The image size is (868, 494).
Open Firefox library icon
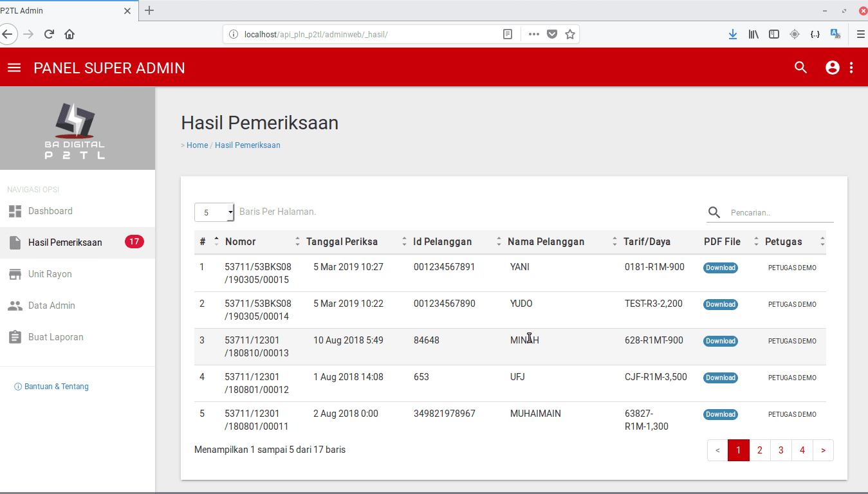[x=753, y=34]
